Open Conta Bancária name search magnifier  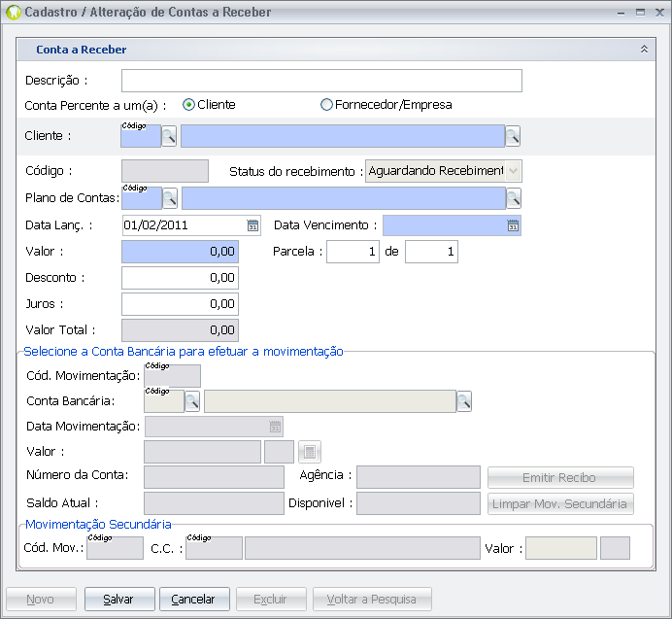(x=464, y=401)
